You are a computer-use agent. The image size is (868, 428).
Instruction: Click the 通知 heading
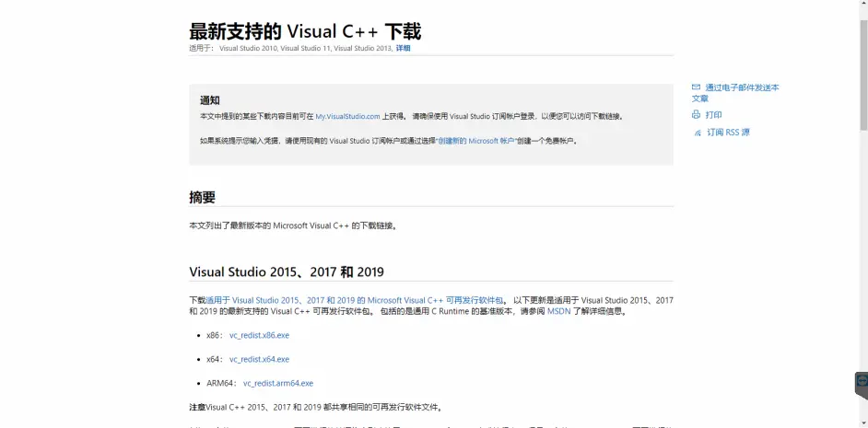[210, 100]
